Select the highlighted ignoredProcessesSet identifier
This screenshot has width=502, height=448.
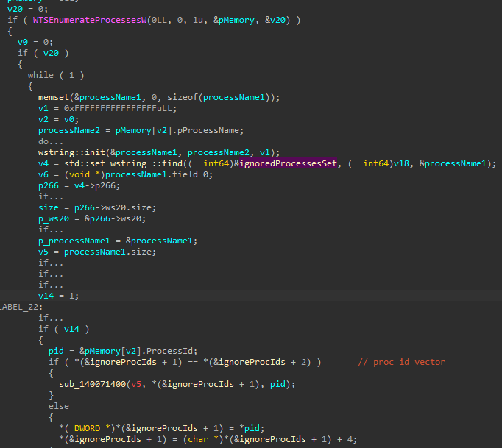click(288, 163)
